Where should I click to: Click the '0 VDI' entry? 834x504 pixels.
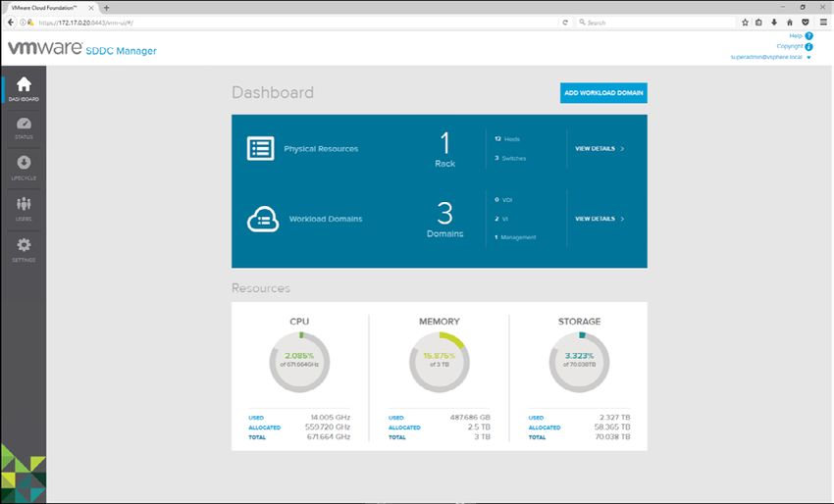(x=503, y=200)
